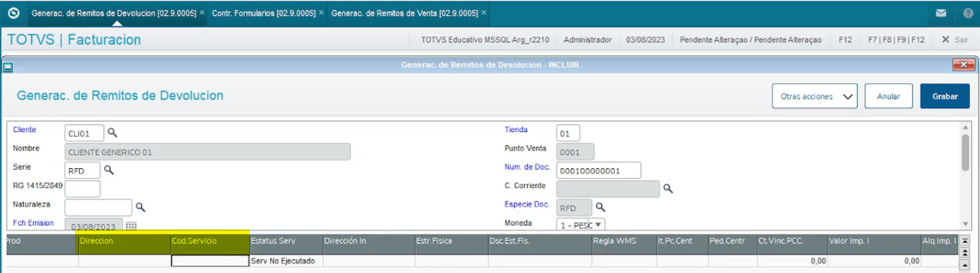
Task: Click the Naturaleza input field
Action: tap(98, 207)
